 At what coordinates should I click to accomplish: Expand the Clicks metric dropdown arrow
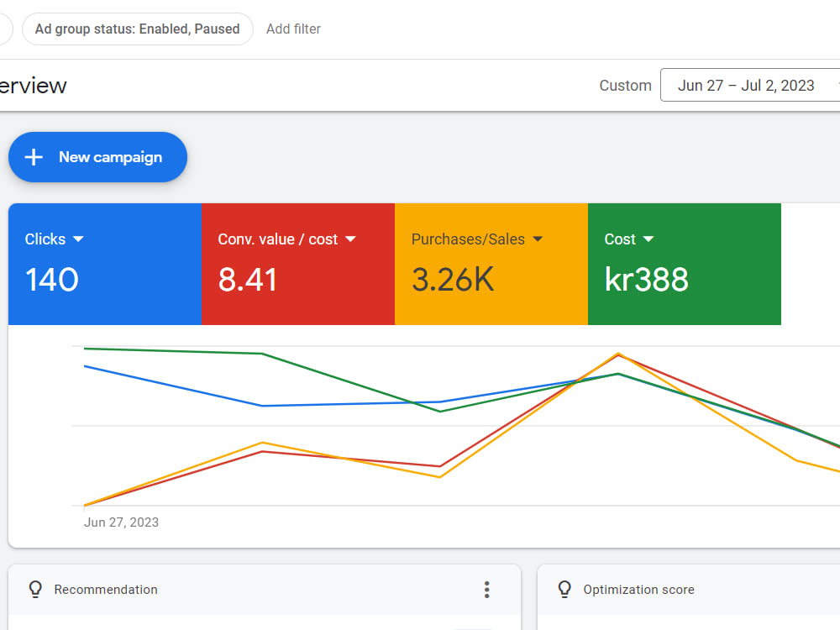click(78, 239)
